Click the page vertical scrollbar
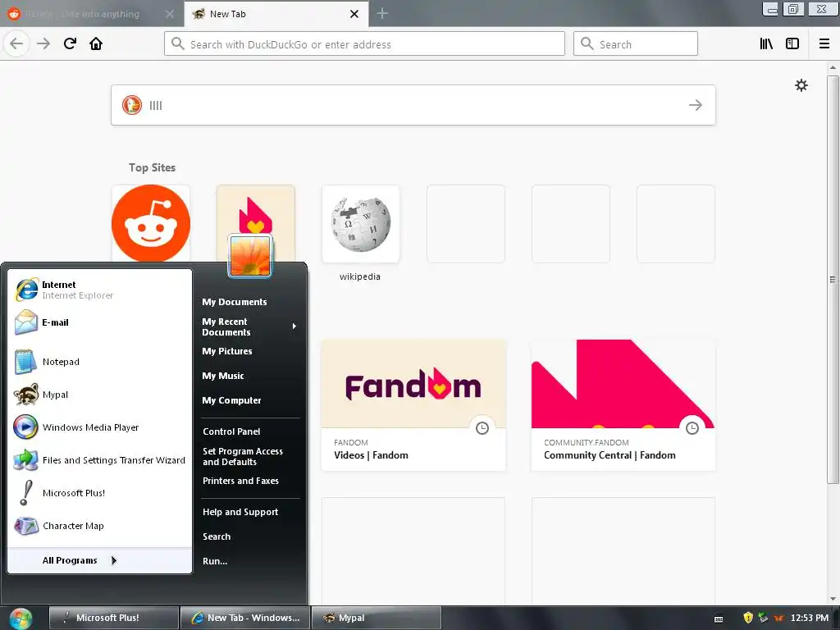The width and height of the screenshot is (840, 630). 833,279
